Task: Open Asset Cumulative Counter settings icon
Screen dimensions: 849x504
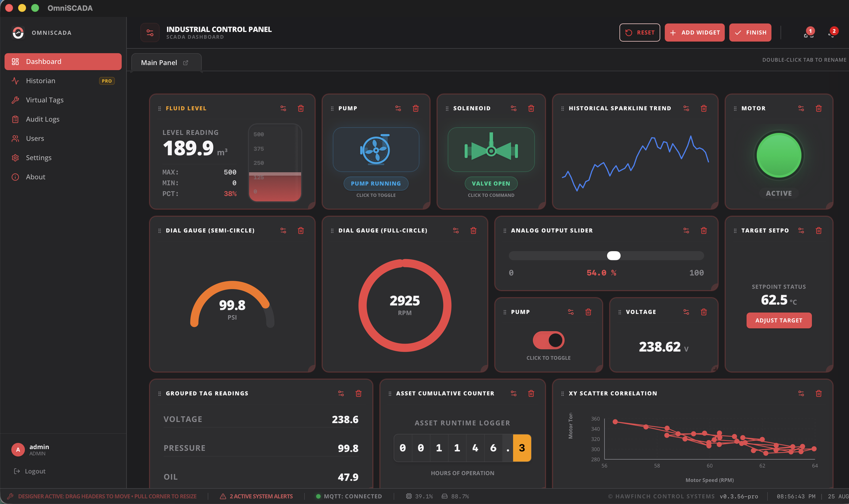Action: pyautogui.click(x=513, y=393)
